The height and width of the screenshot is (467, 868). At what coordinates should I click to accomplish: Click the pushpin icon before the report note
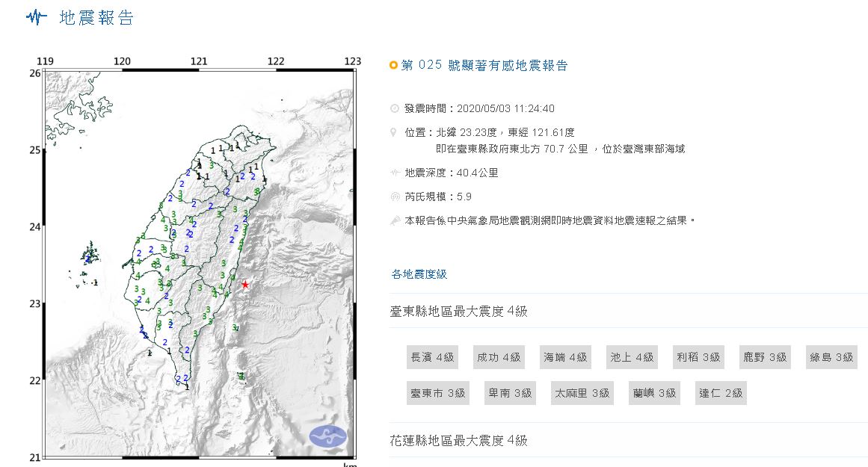point(393,219)
